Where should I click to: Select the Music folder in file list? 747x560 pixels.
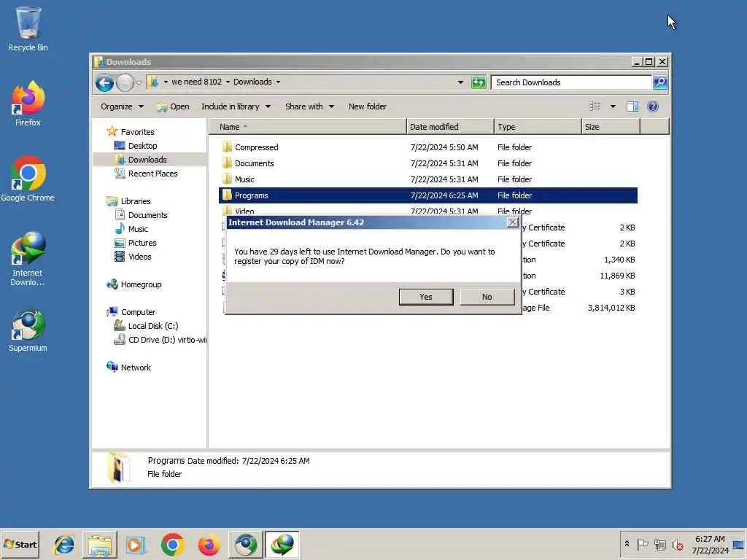click(x=427, y=179)
